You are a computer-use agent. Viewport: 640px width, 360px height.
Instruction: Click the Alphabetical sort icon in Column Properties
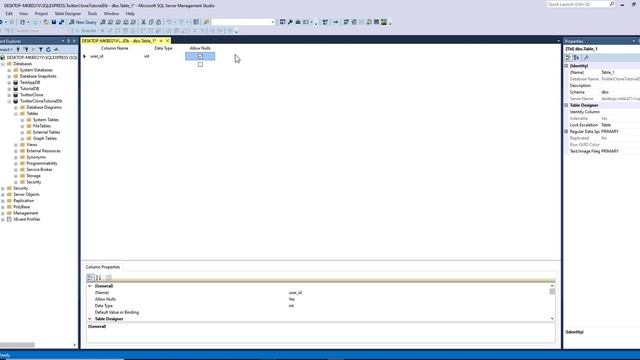[x=99, y=278]
